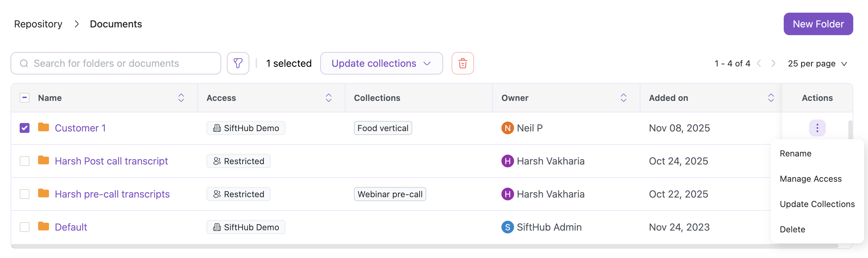The height and width of the screenshot is (258, 868).
Task: Select Manage Access in context menu
Action: tap(810, 179)
